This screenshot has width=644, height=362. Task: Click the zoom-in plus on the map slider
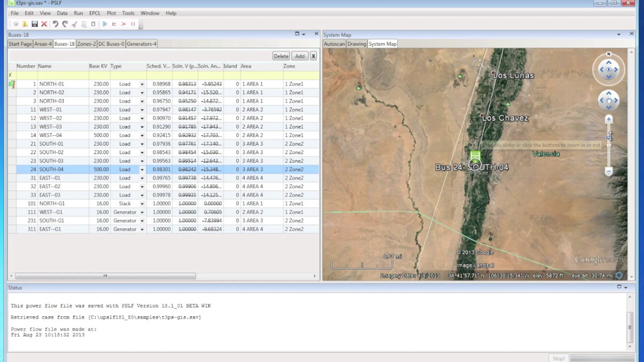[609, 119]
